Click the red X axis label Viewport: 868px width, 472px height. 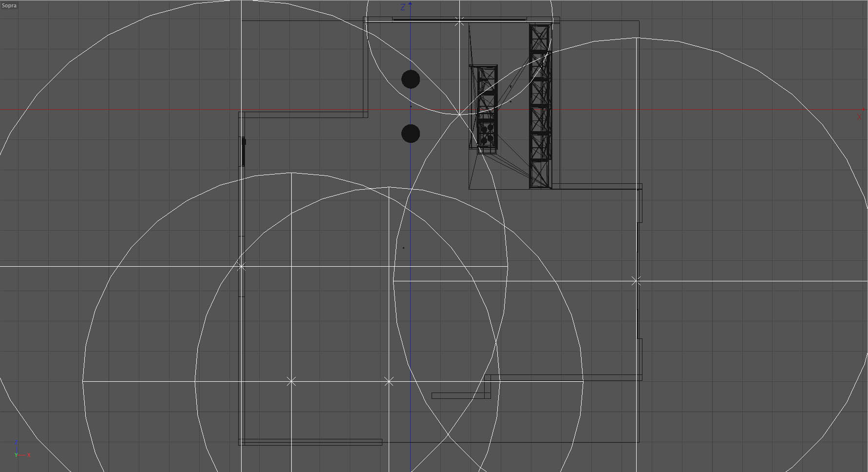coord(859,117)
